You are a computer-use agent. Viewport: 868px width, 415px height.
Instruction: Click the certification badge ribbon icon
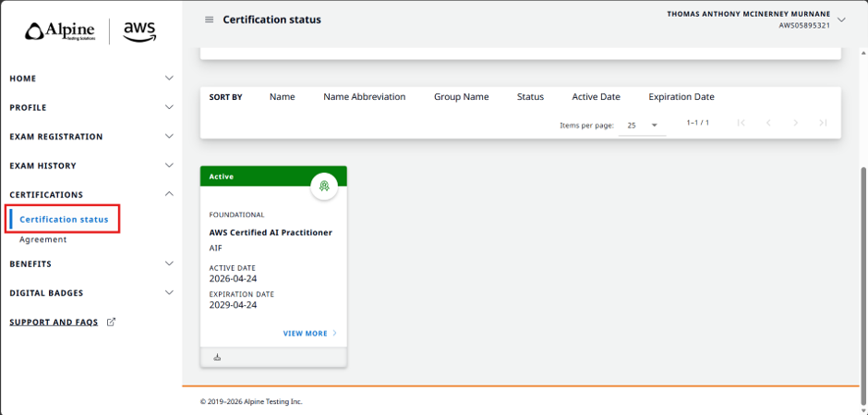(x=324, y=187)
